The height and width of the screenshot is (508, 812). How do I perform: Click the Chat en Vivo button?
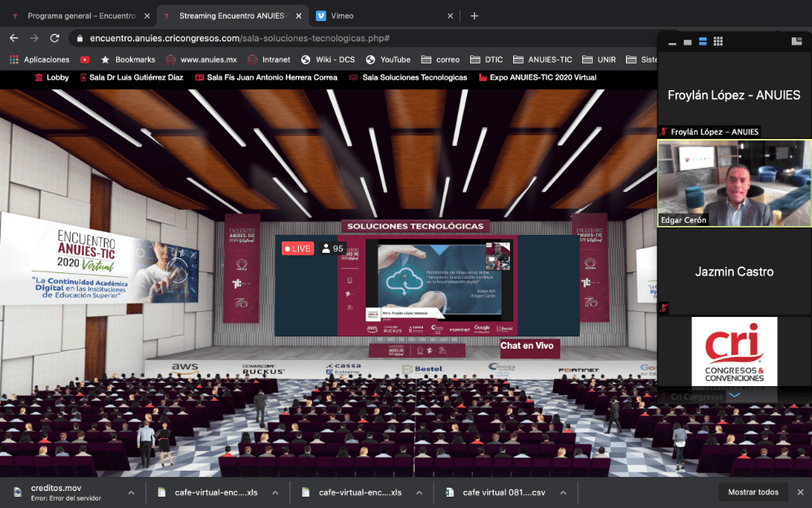coord(526,345)
